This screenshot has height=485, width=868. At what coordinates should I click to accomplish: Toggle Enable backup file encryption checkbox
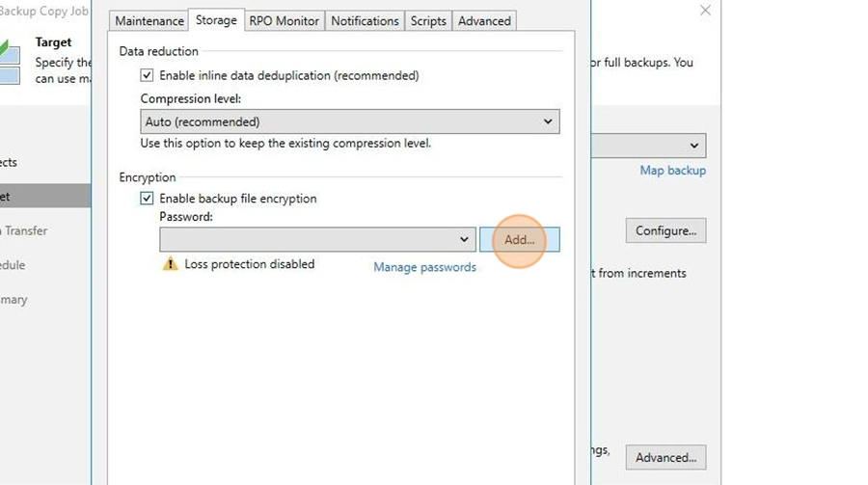(147, 199)
